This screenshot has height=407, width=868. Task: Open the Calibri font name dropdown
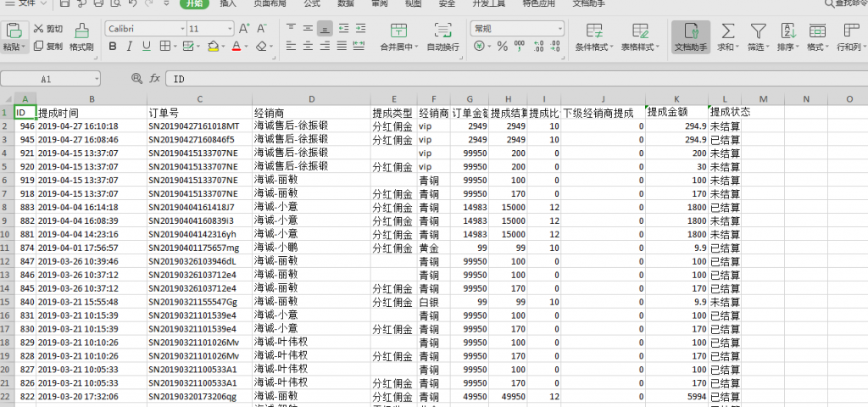point(183,29)
